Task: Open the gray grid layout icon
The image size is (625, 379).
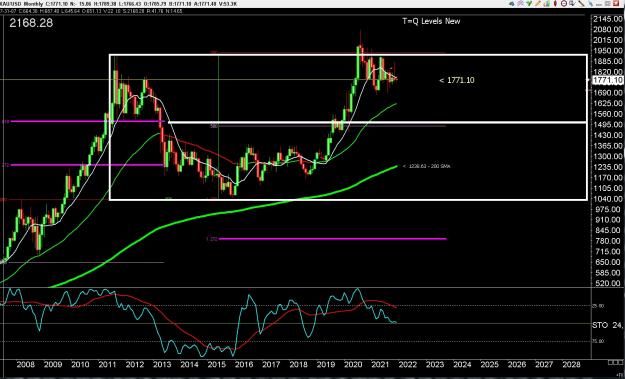Action: [x=608, y=3]
